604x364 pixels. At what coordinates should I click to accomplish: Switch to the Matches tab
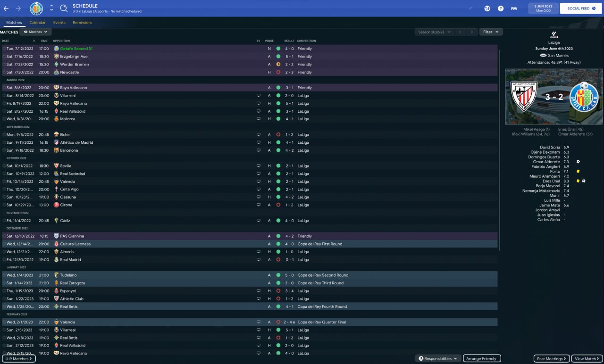(x=14, y=23)
